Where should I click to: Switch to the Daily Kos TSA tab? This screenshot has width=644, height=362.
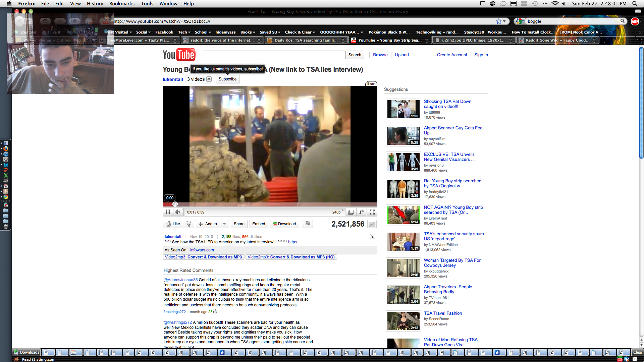coord(305,40)
